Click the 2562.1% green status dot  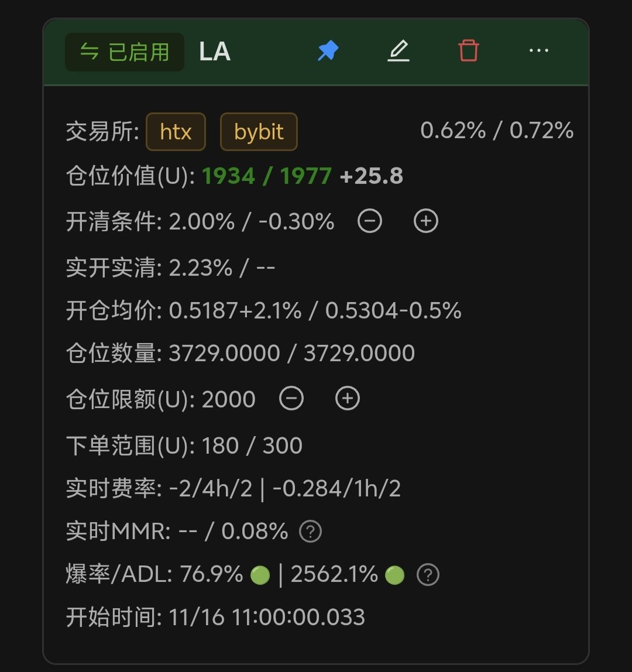tap(395, 576)
